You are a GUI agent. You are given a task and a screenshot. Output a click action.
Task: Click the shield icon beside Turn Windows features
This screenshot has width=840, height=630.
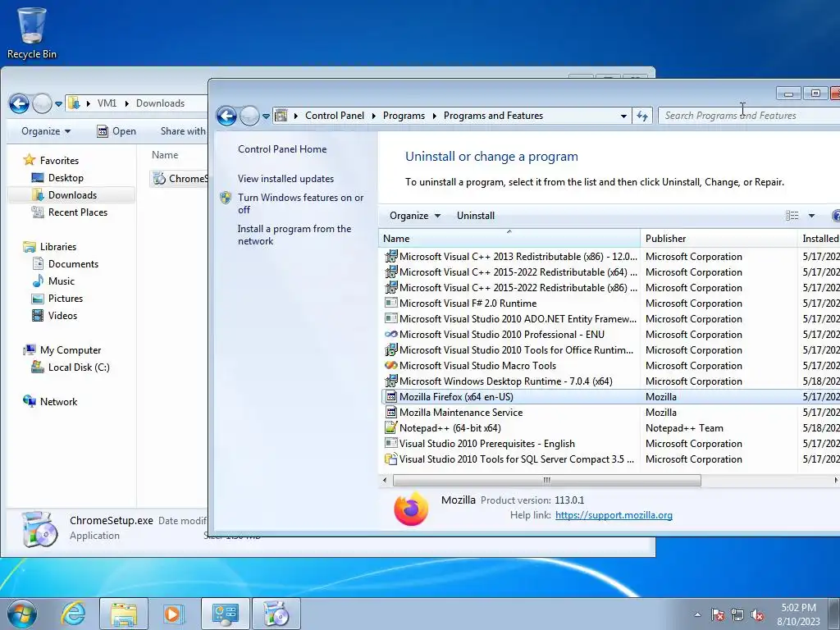(226, 198)
